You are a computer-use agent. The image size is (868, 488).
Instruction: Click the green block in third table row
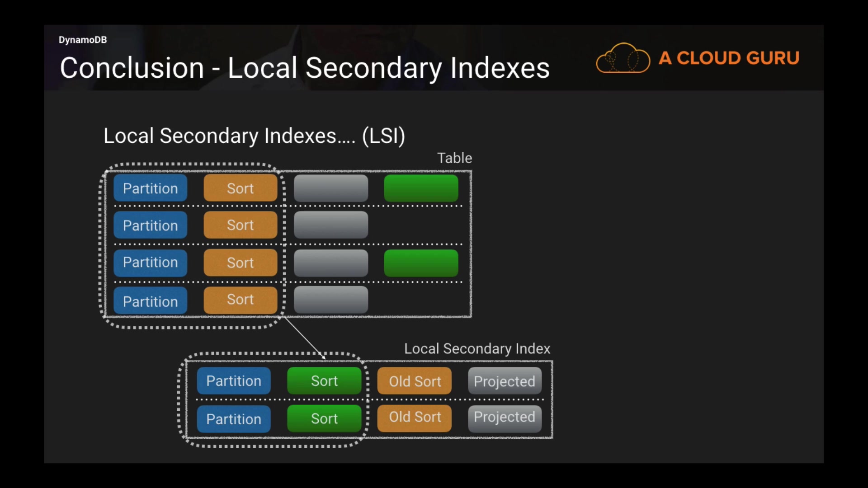tap(420, 263)
